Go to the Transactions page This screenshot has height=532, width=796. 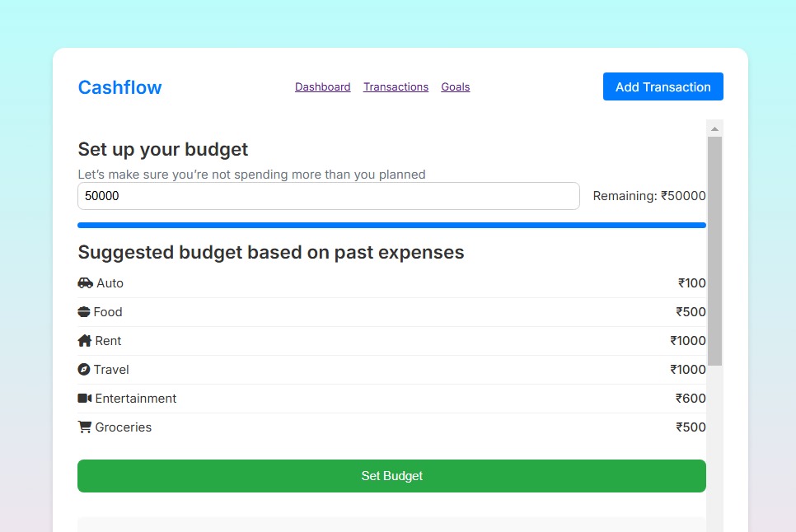pyautogui.click(x=396, y=87)
